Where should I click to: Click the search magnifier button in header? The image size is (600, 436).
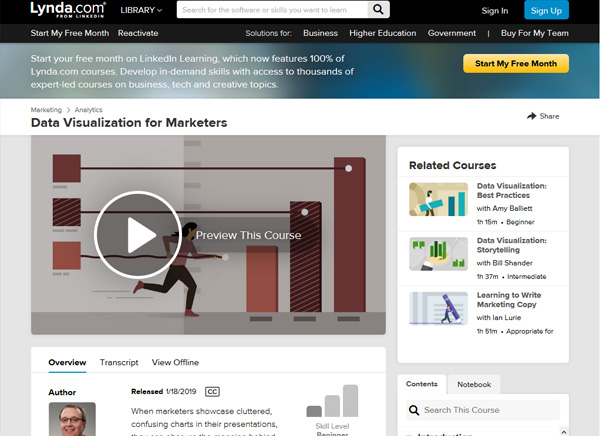(x=378, y=10)
